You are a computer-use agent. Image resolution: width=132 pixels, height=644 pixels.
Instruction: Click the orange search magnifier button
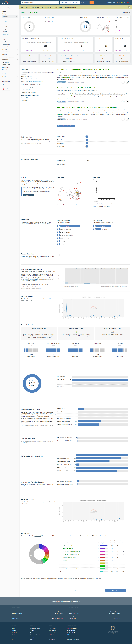point(91,3)
